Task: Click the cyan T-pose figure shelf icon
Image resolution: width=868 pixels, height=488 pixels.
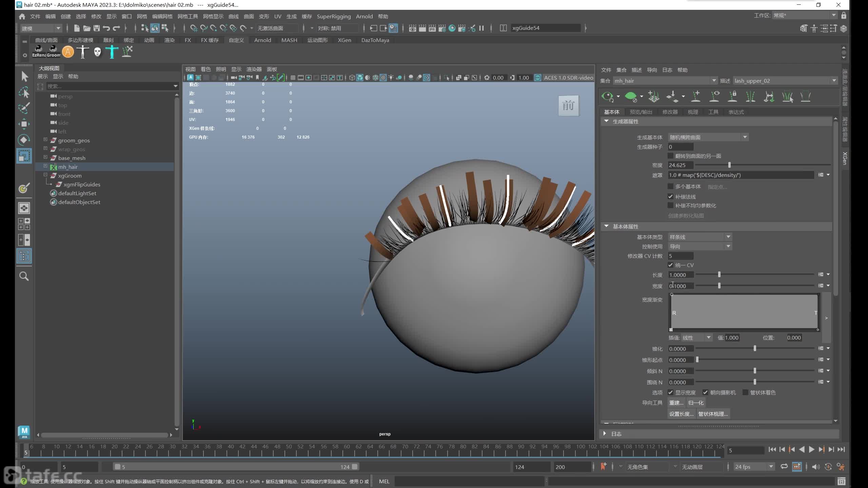Action: pos(112,52)
